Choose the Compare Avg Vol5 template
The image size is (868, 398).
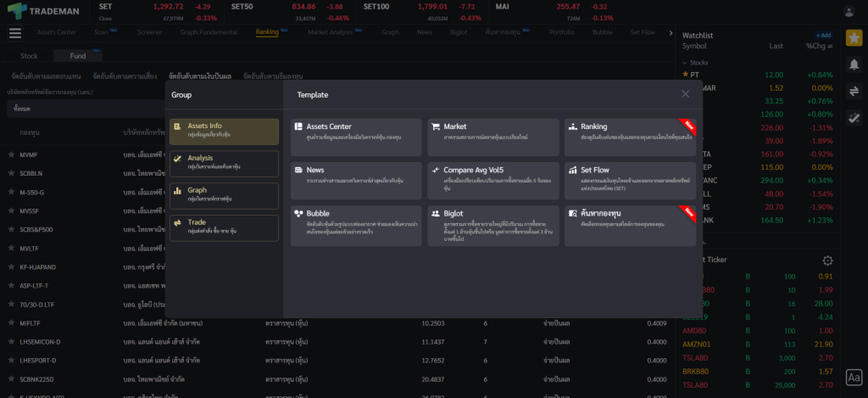point(492,175)
